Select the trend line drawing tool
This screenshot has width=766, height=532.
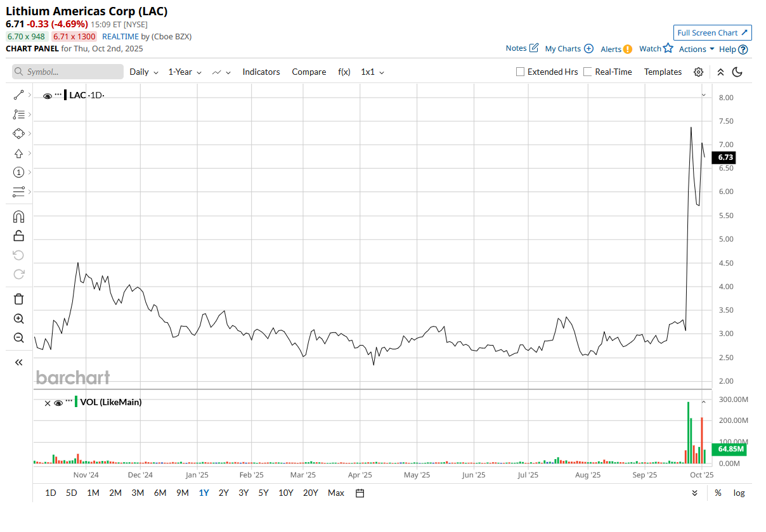pyautogui.click(x=18, y=95)
